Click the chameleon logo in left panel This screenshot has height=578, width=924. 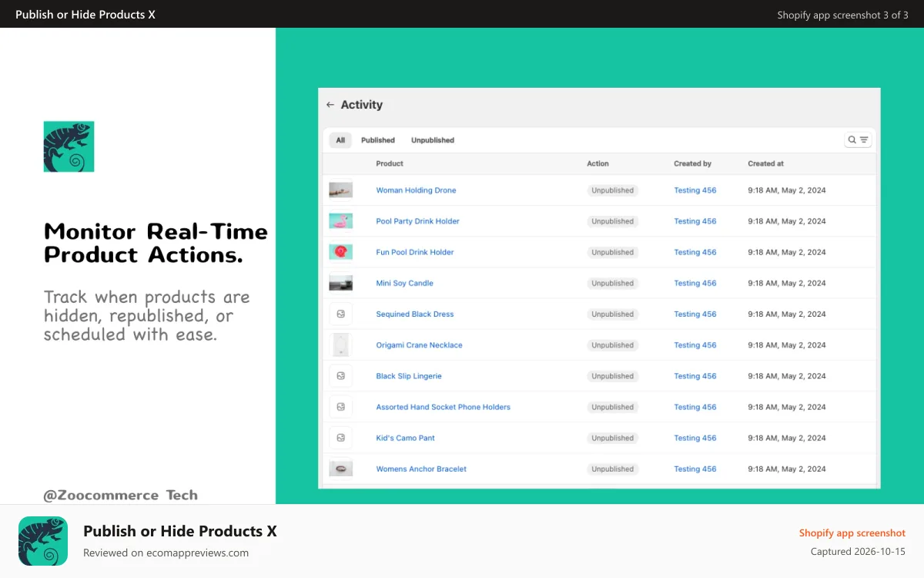click(x=69, y=146)
